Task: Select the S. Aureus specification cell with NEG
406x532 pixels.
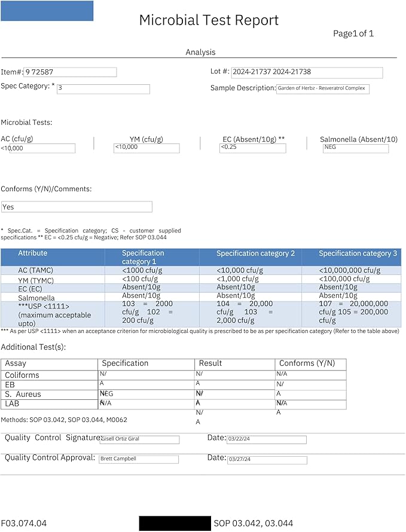Action: (x=146, y=394)
